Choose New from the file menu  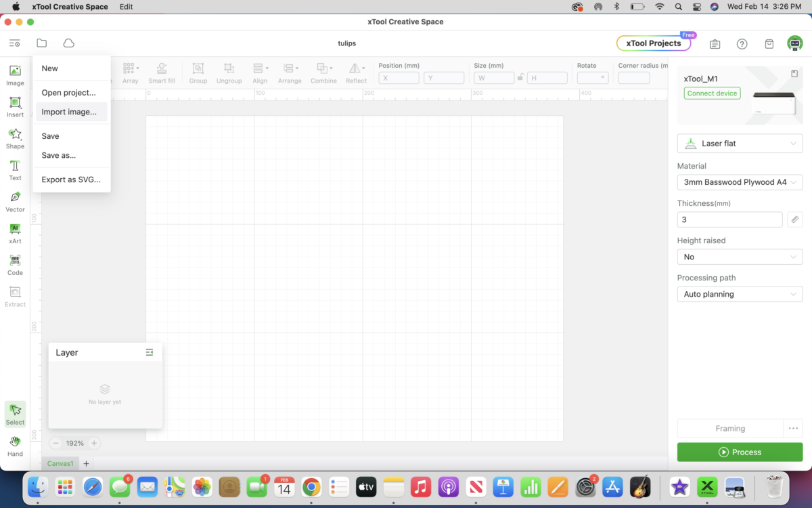(x=72, y=68)
